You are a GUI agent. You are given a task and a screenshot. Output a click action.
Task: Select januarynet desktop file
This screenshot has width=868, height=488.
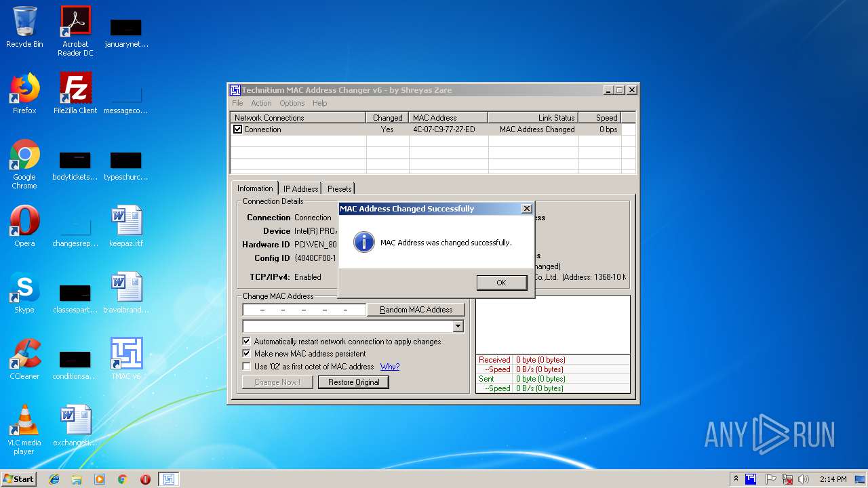[x=126, y=33]
